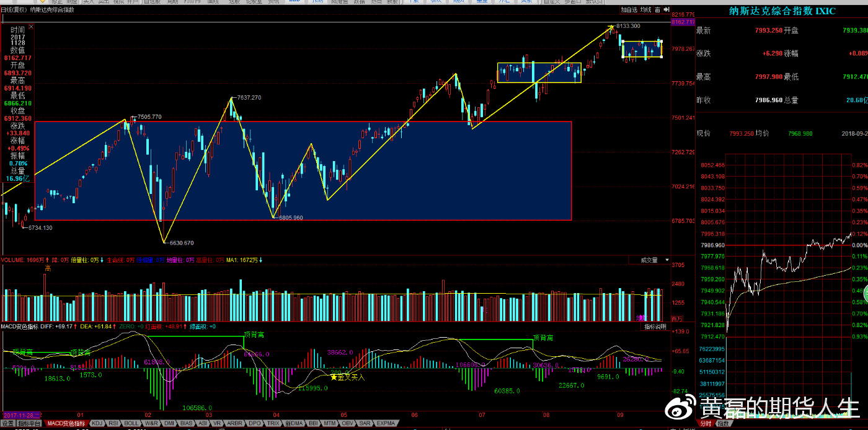Switch to the 指数 tab under the intraday chart

tap(723, 424)
